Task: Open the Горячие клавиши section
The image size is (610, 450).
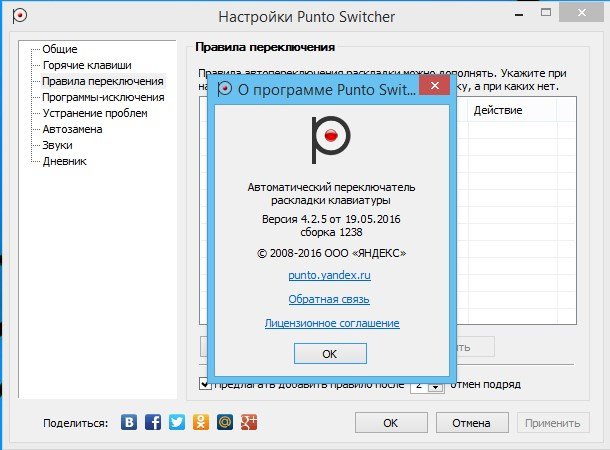Action: (x=87, y=65)
